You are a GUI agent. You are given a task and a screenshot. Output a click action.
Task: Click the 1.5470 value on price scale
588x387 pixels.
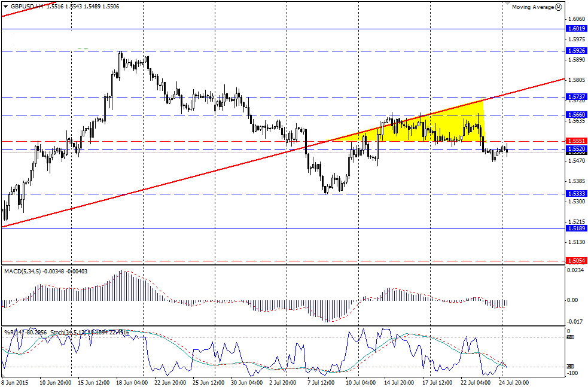(x=577, y=160)
